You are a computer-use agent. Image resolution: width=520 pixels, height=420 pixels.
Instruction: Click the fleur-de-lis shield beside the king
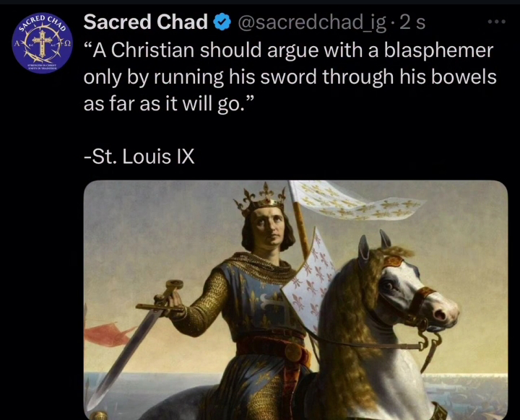[308, 281]
